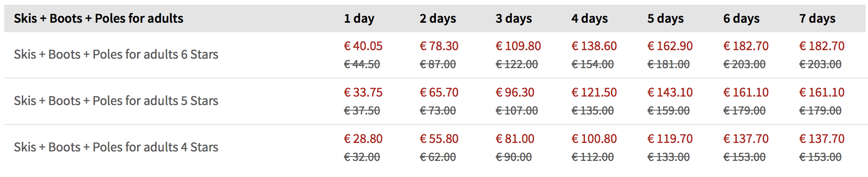
Task: Select the '1 day' column header
Action: click(x=359, y=18)
